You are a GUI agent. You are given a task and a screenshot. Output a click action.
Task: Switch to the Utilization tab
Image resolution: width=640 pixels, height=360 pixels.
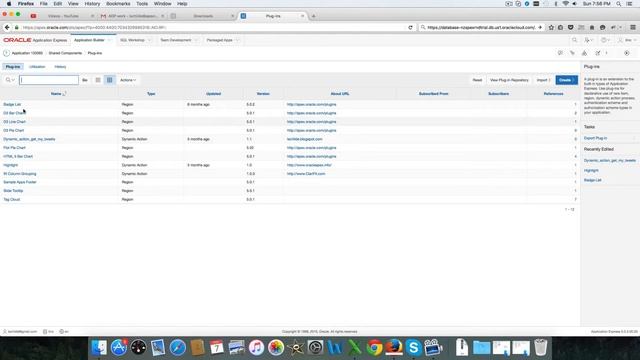tap(37, 67)
